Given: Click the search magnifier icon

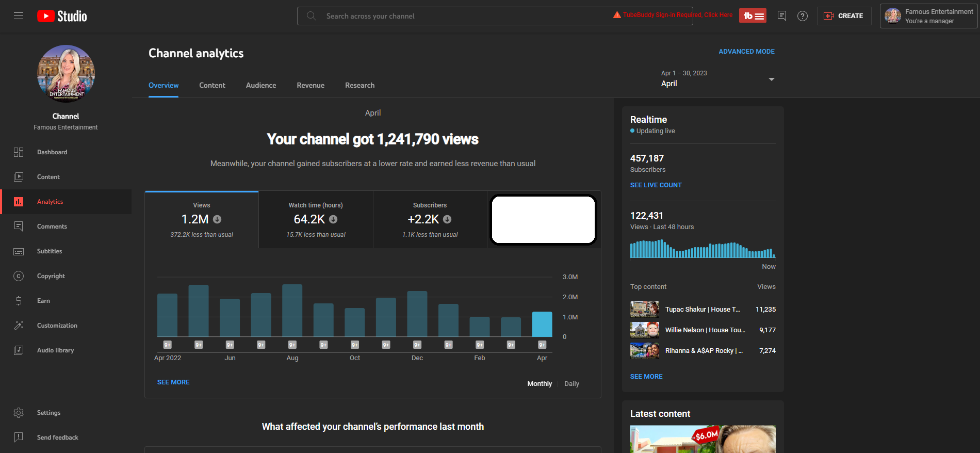Looking at the screenshot, I should coord(311,16).
